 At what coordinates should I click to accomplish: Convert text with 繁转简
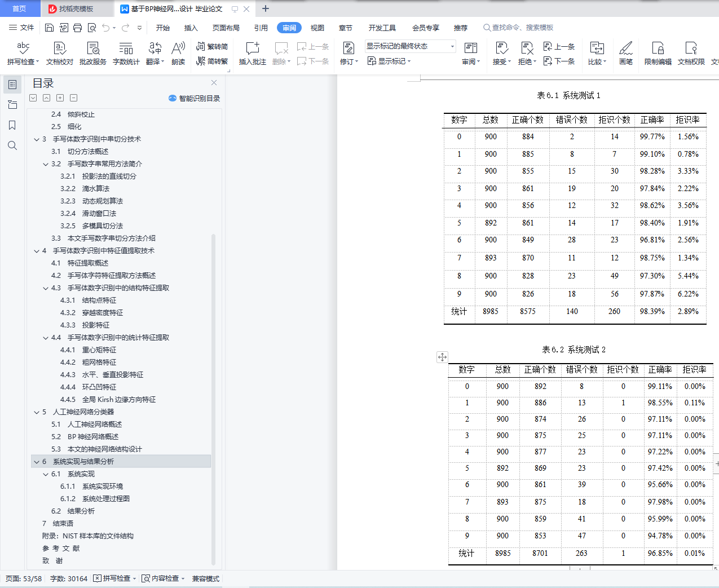pyautogui.click(x=212, y=47)
